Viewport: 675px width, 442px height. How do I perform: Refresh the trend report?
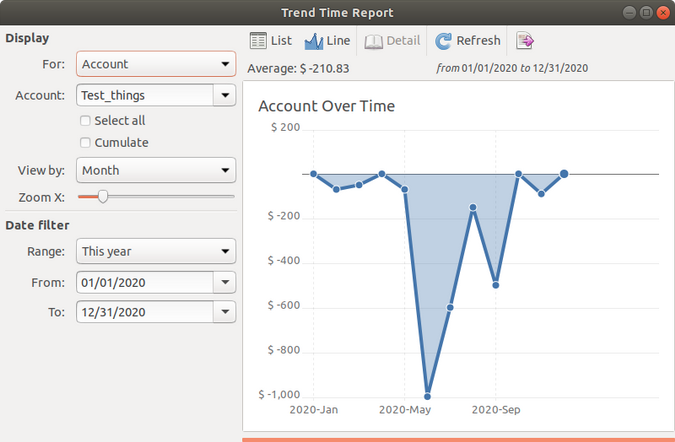click(x=468, y=41)
